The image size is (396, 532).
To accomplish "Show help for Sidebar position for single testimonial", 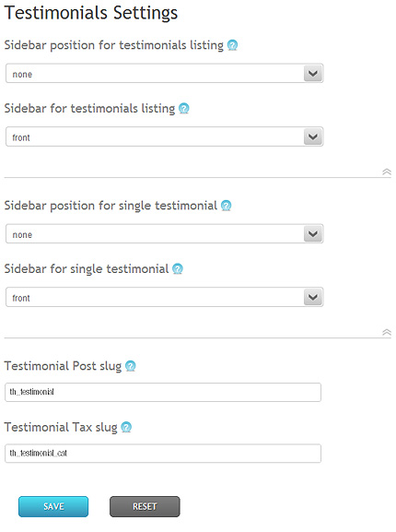I will (226, 206).
